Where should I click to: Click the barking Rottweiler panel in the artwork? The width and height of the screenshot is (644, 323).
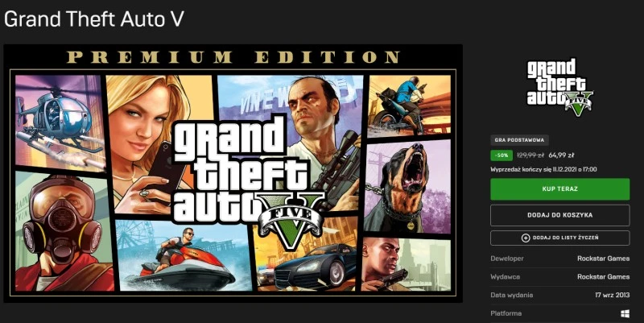[407, 187]
